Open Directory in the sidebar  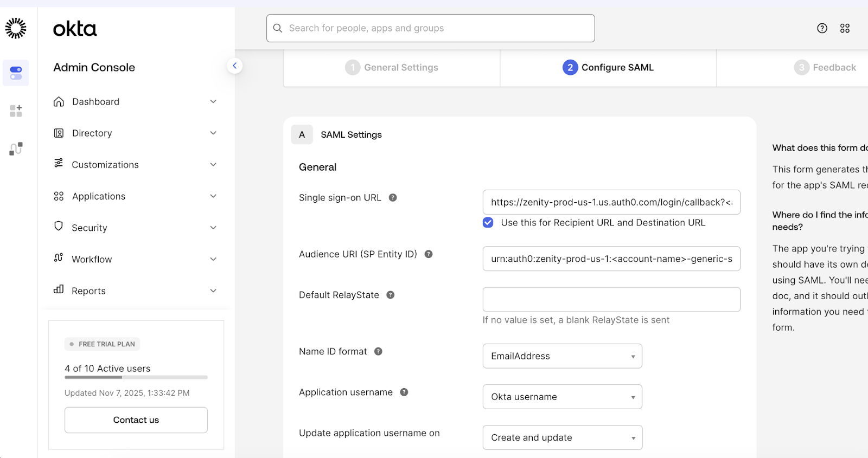(136, 133)
